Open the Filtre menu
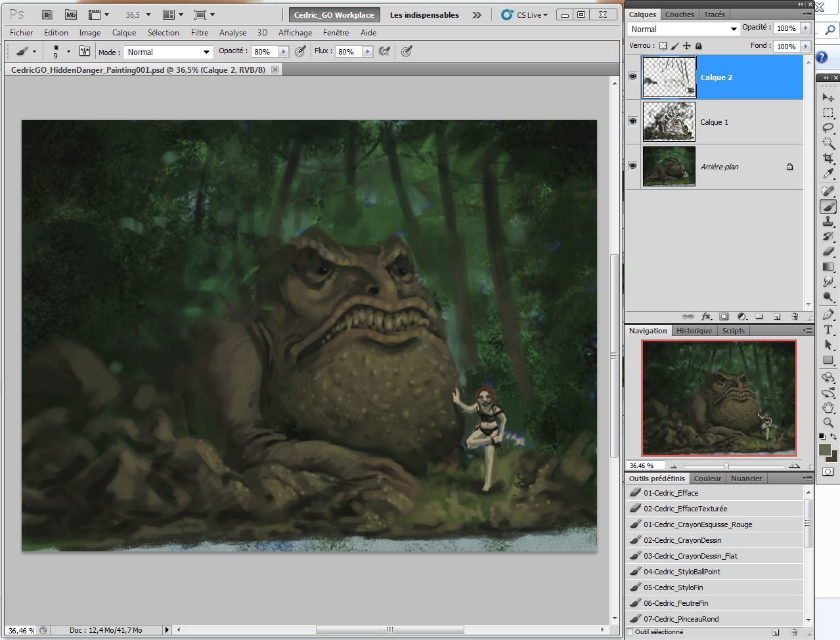The image size is (840, 640). click(x=199, y=32)
